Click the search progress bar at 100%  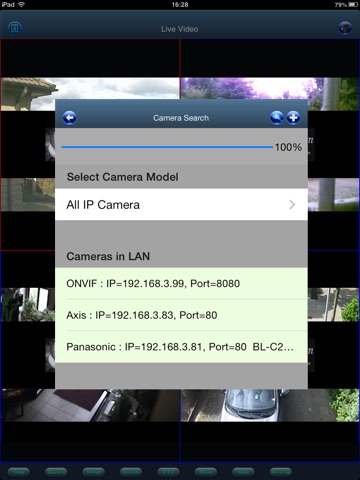167,147
